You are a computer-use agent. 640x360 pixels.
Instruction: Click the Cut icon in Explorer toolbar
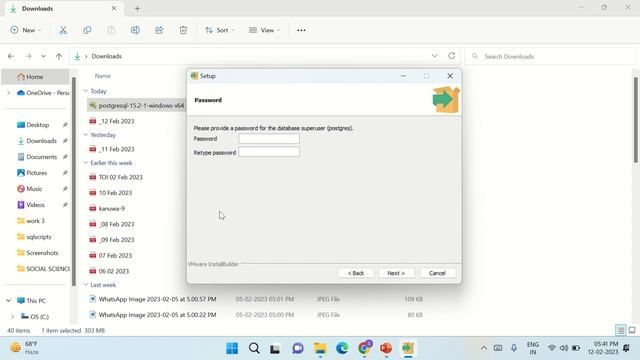click(63, 30)
